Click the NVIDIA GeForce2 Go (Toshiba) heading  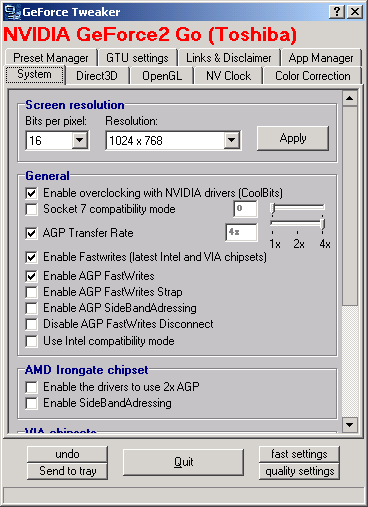pyautogui.click(x=150, y=34)
